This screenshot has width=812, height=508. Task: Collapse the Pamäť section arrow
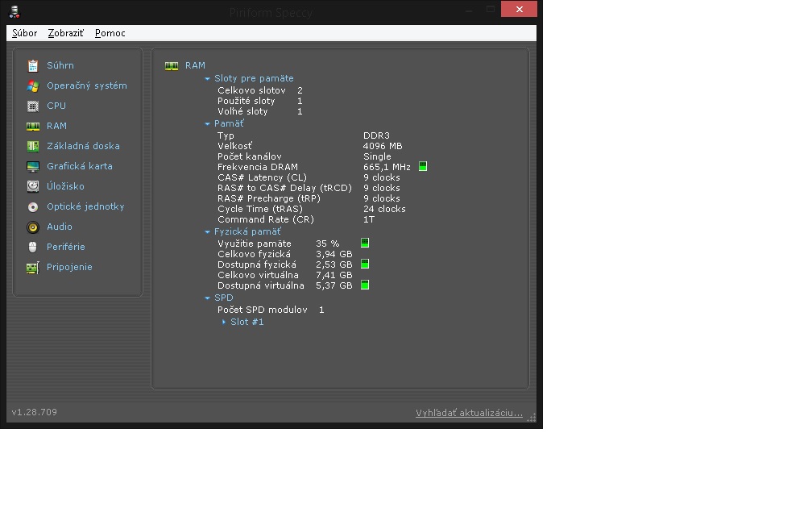coord(207,124)
